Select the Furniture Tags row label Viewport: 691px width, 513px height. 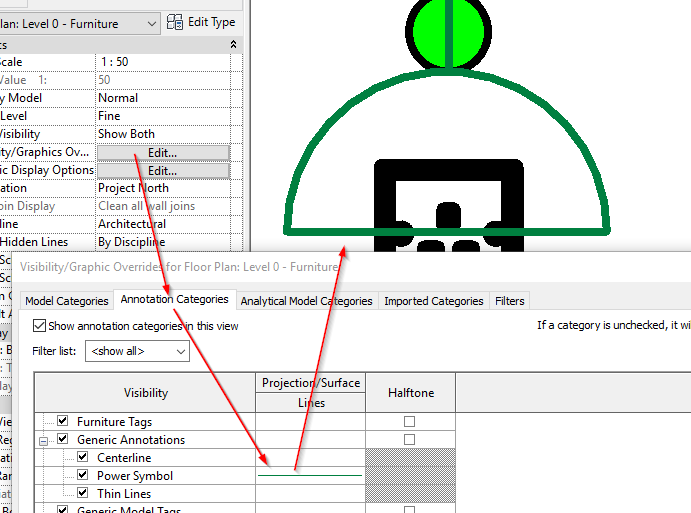coord(114,422)
